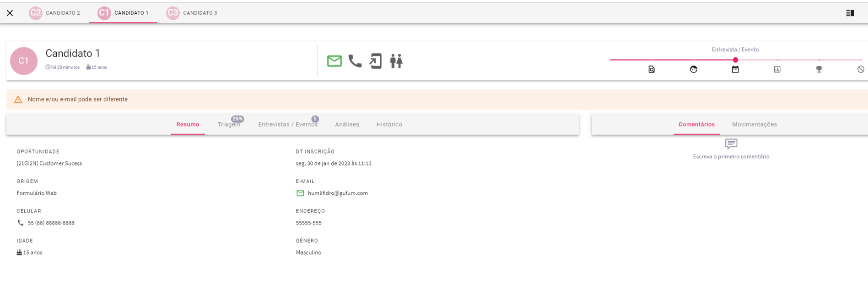The height and width of the screenshot is (293, 868).
Task: Click the humlifidro@gufum.com email link
Action: pyautogui.click(x=338, y=193)
